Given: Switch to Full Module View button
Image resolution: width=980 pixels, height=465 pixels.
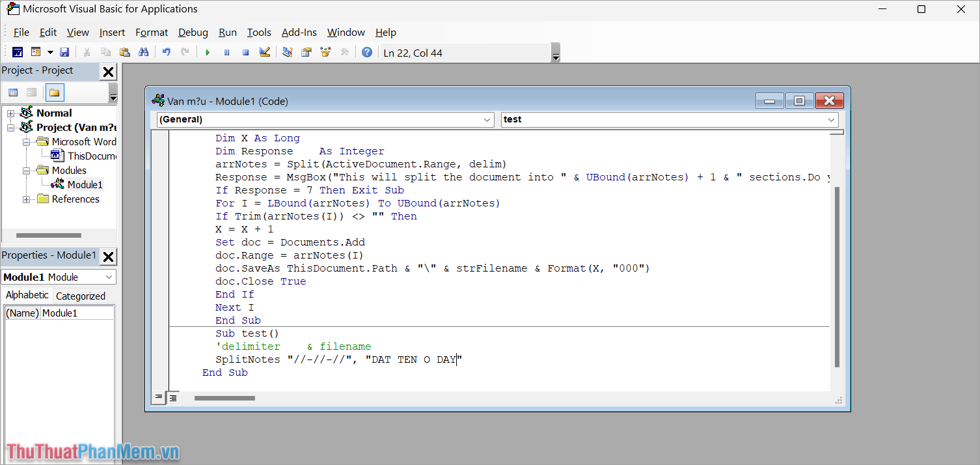Looking at the screenshot, I should (x=173, y=397).
